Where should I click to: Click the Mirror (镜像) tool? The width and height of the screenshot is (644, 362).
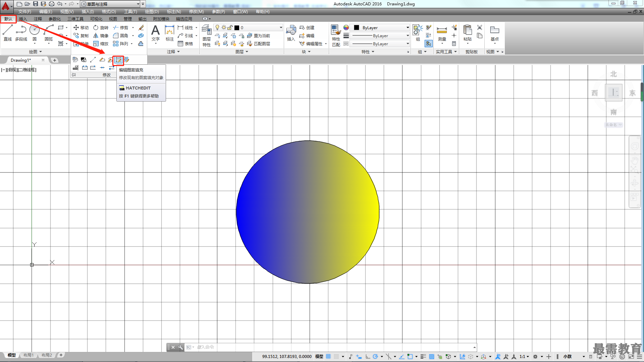[x=101, y=36]
